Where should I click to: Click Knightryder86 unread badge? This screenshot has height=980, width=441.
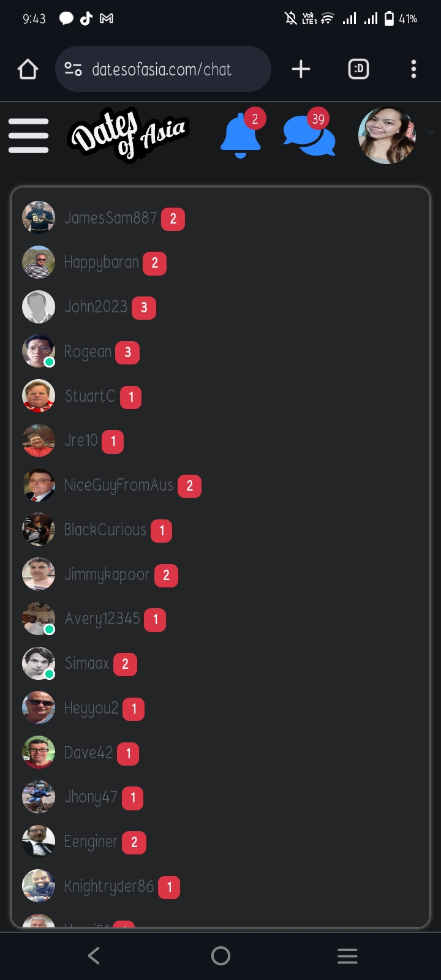169,887
